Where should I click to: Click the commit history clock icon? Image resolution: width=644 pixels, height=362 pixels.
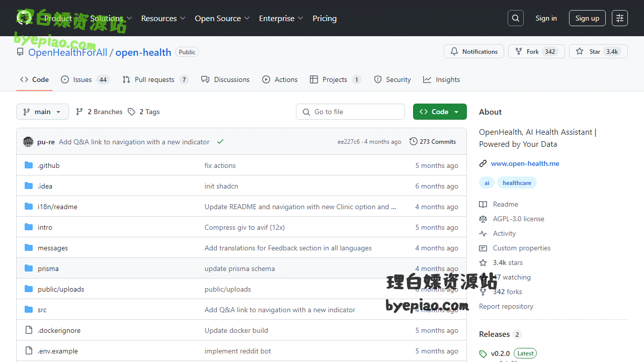(414, 142)
